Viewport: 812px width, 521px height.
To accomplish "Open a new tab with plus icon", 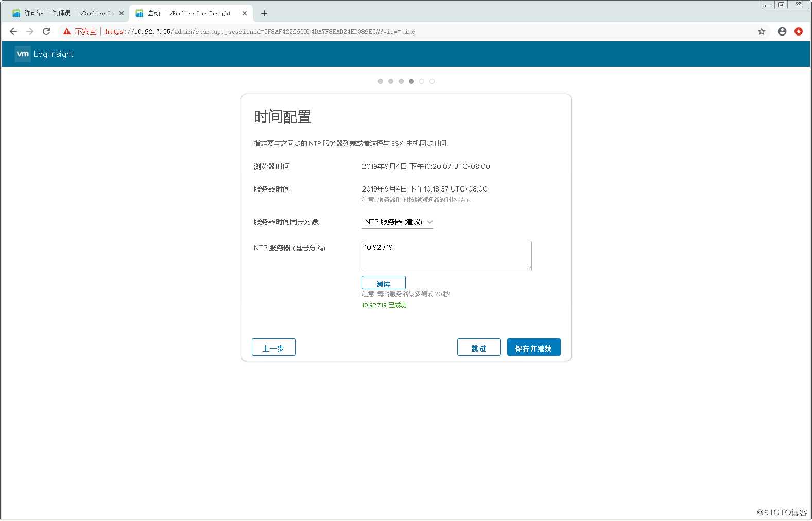I will 264,13.
